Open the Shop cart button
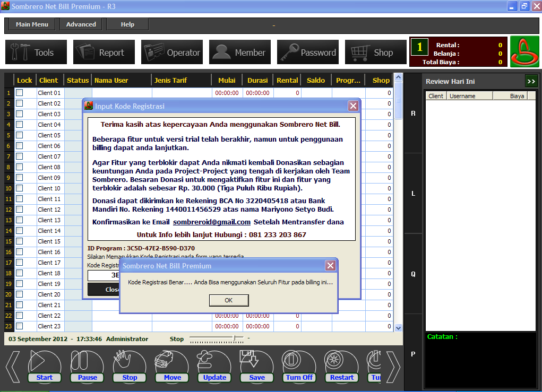542x392 pixels. 375,52
